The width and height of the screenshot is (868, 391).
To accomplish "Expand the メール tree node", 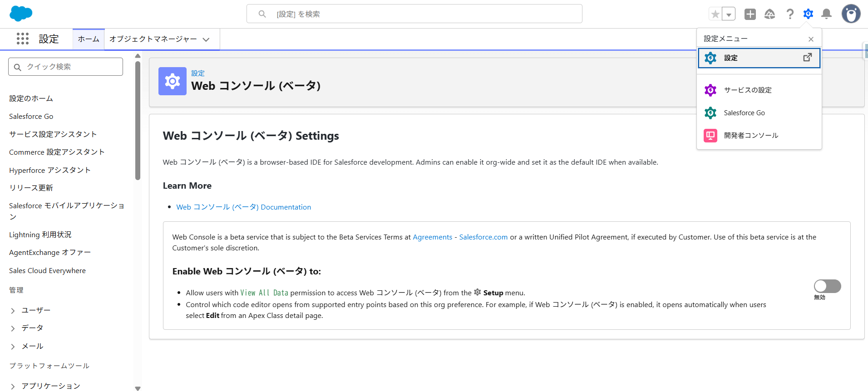I will click(x=13, y=347).
